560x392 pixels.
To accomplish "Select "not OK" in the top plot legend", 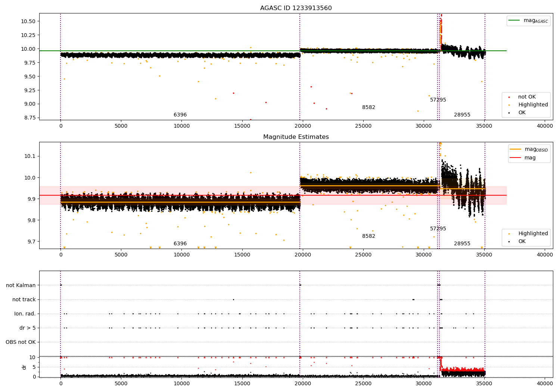I will [527, 97].
